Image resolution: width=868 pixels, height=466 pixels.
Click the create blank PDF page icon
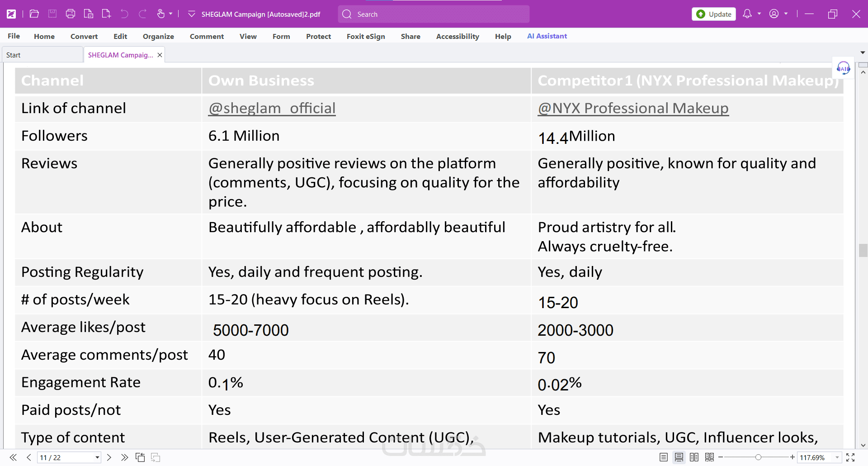coord(106,14)
